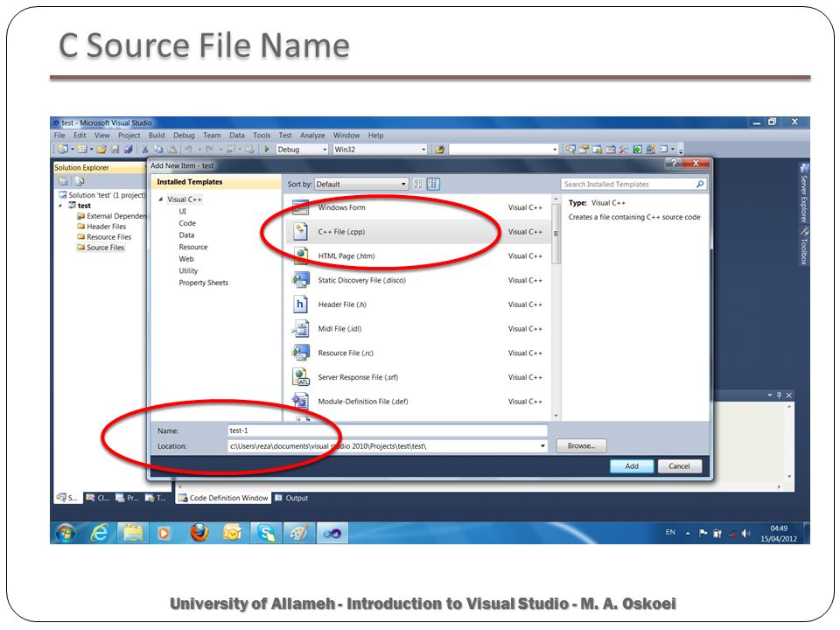Switch to the Code Definition Window tab

(223, 498)
